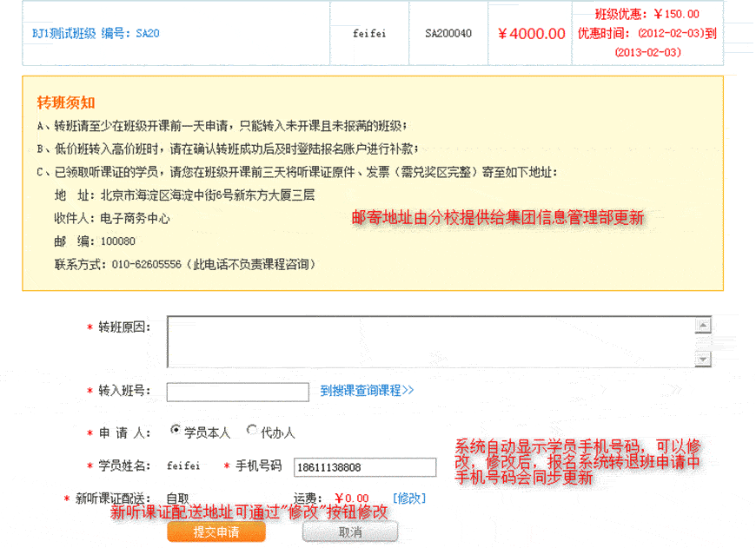Click the 转班须知 notice heading
This screenshot has height=548, width=756.
(66, 102)
